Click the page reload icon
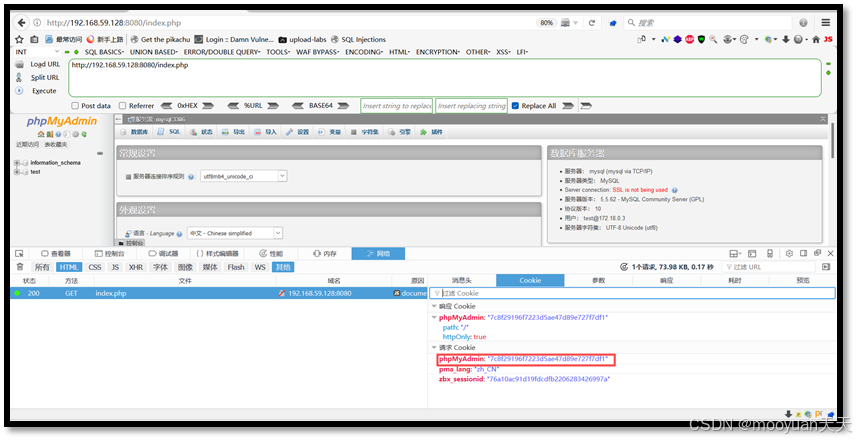The width and height of the screenshot is (856, 440). [x=592, y=23]
